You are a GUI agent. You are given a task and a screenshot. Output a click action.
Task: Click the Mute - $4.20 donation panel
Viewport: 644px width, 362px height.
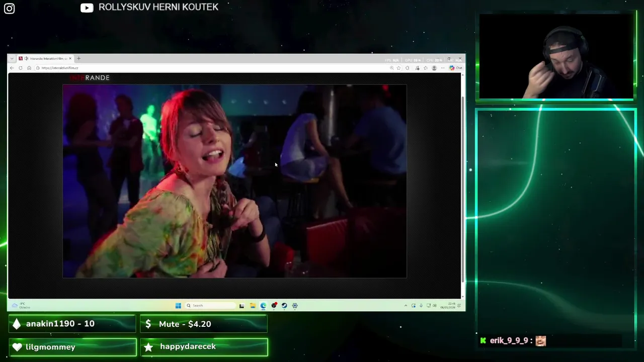(203, 324)
